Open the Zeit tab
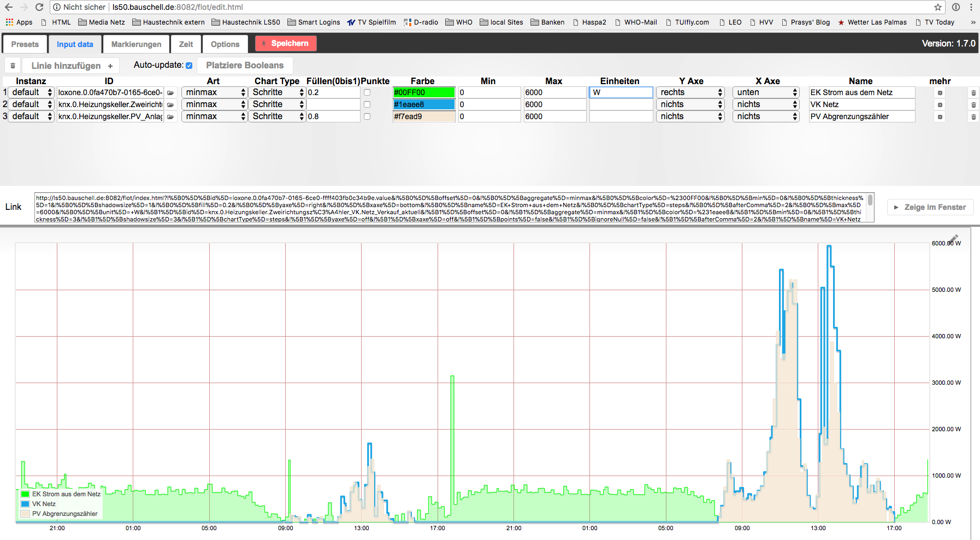This screenshot has height=540, width=980. (186, 44)
